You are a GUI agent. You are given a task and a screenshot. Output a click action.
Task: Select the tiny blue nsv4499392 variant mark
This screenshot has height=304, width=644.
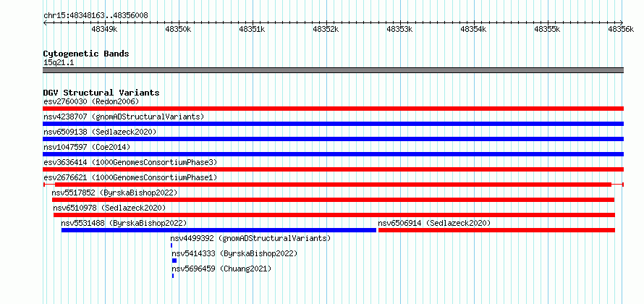coord(171,245)
